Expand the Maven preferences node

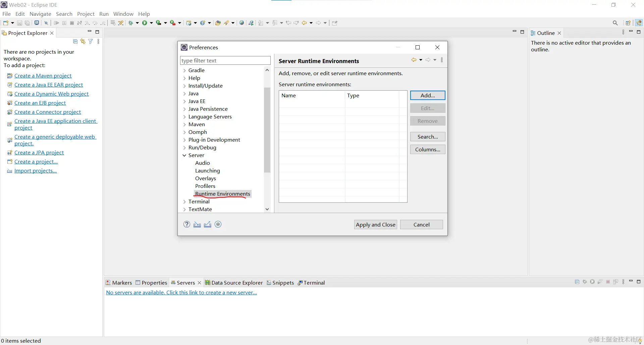click(184, 125)
